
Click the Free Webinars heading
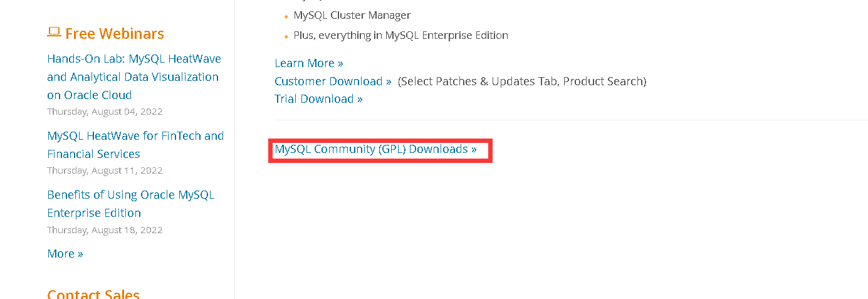point(115,34)
